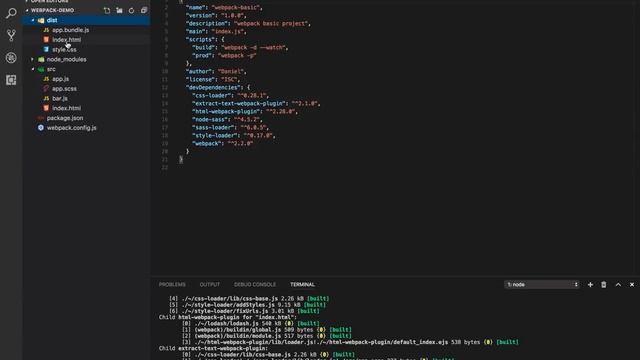This screenshot has width=640, height=360.
Task: Open style.css in dist folder
Action: [64, 49]
